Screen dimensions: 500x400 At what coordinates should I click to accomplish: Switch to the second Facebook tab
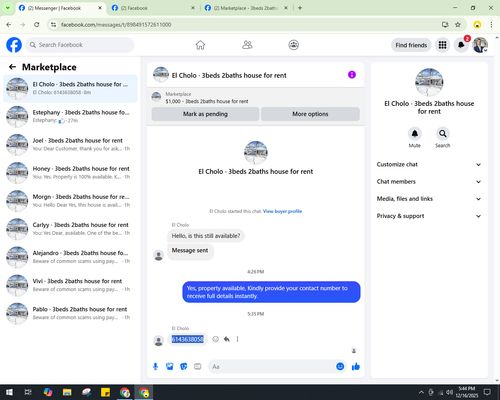point(153,8)
